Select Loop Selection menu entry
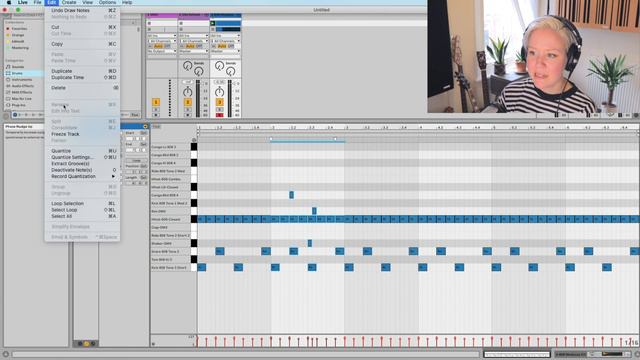The height and width of the screenshot is (360, 640). tap(82, 203)
